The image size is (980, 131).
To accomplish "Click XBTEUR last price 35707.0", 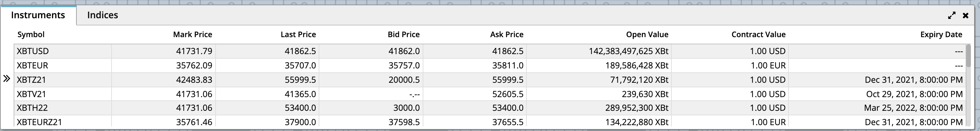I will (300, 65).
